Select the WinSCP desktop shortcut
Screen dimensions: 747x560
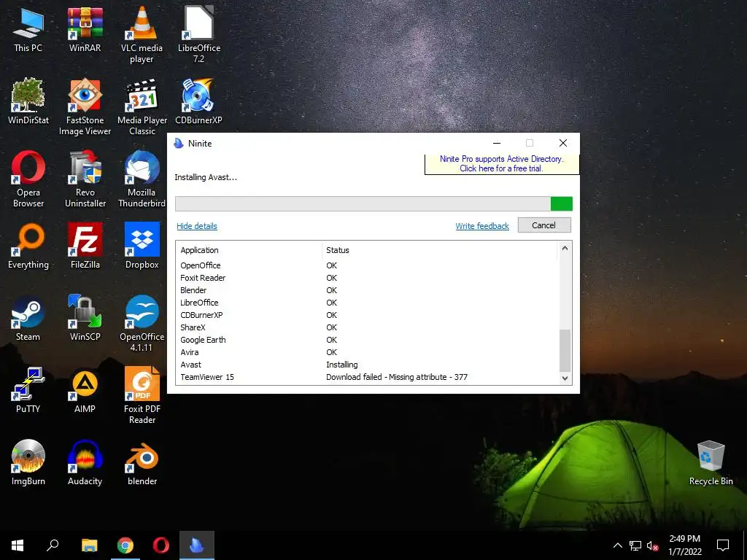[x=85, y=319]
